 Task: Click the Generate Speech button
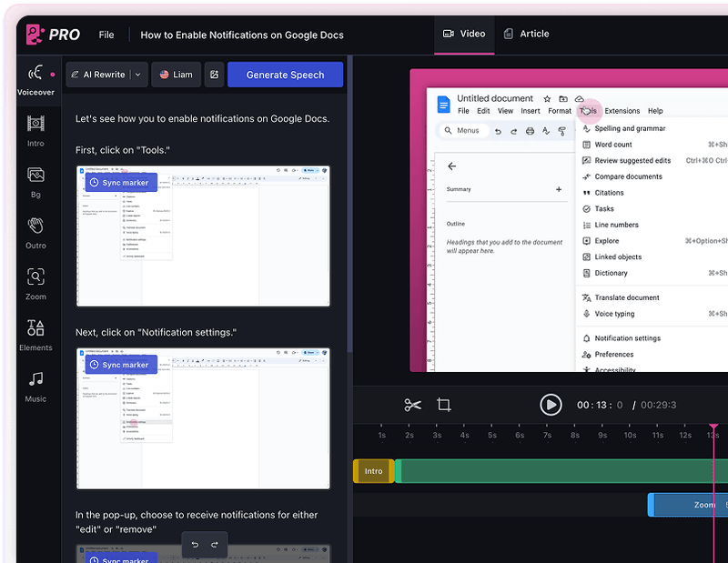285,74
